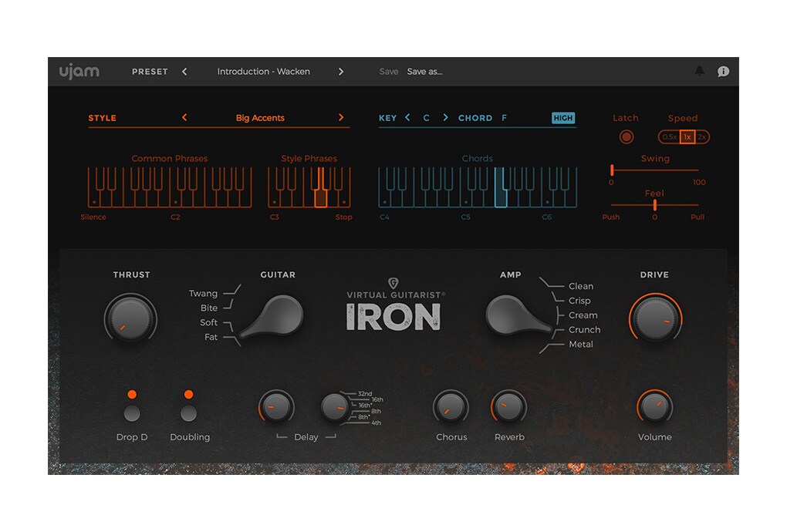This screenshot has width=787, height=532.
Task: Click the Chorus knob
Action: tap(451, 406)
